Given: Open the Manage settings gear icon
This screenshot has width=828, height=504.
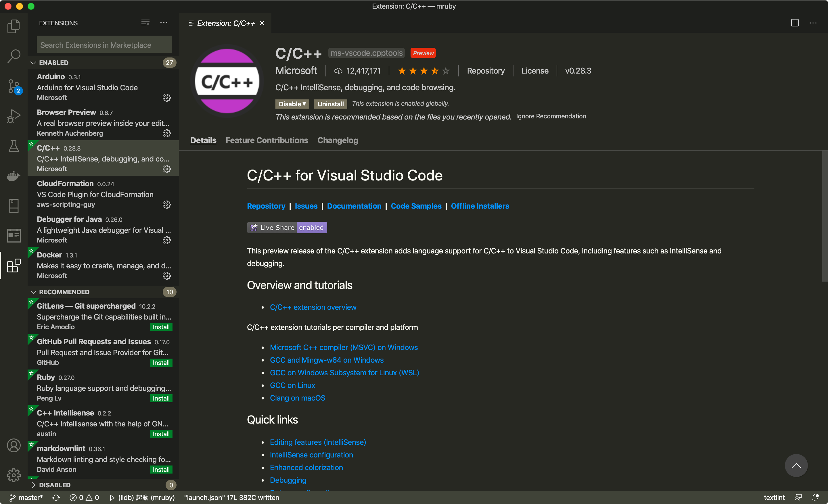Looking at the screenshot, I should coord(14,475).
